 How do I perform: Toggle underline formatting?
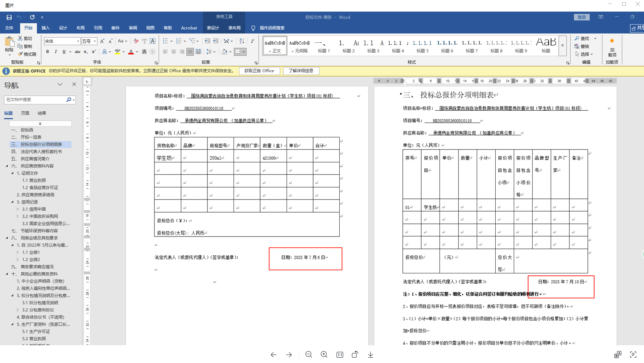pos(64,52)
